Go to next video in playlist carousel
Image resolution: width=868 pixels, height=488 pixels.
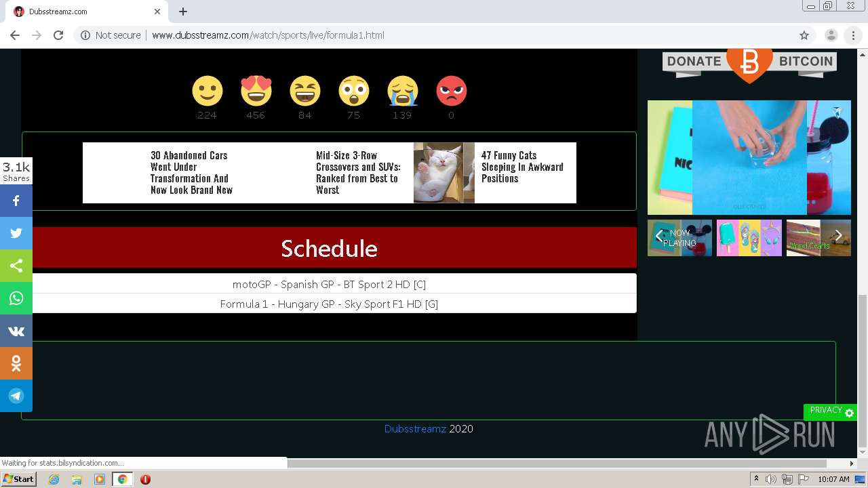point(839,236)
